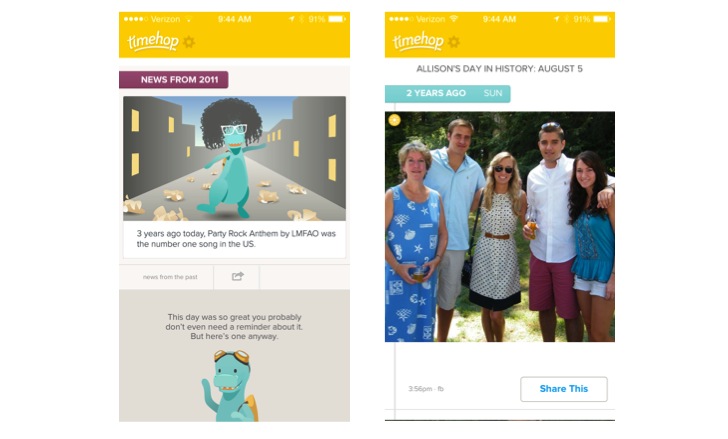Tap the waving dinosaur with goggles
Screen dimensions: 728x439
(230, 386)
